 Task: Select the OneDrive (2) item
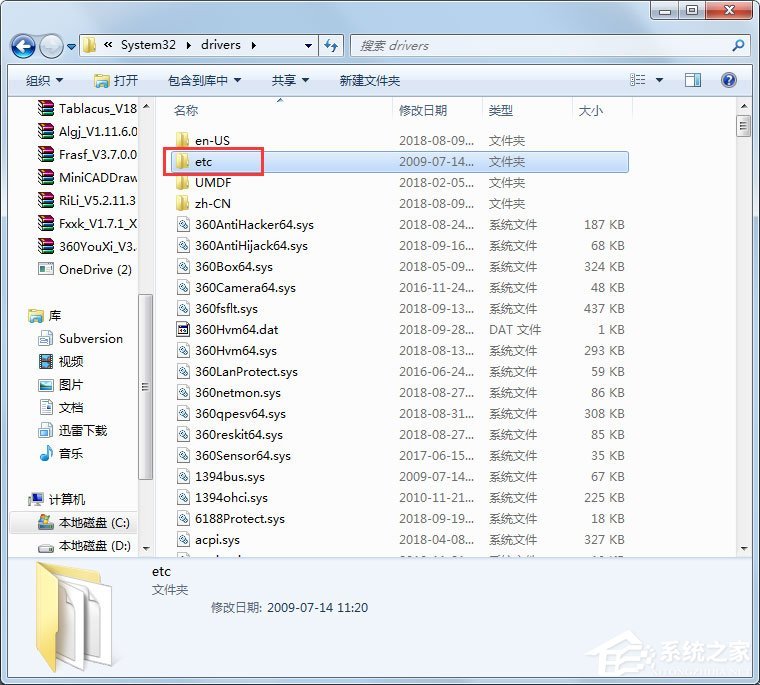95,269
